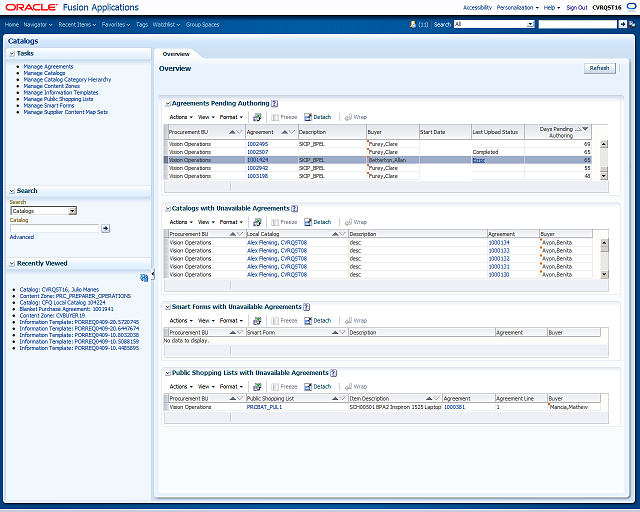Click export icon in Agreements Pending Authoring toolbar
The height and width of the screenshot is (512, 640).
click(x=257, y=117)
